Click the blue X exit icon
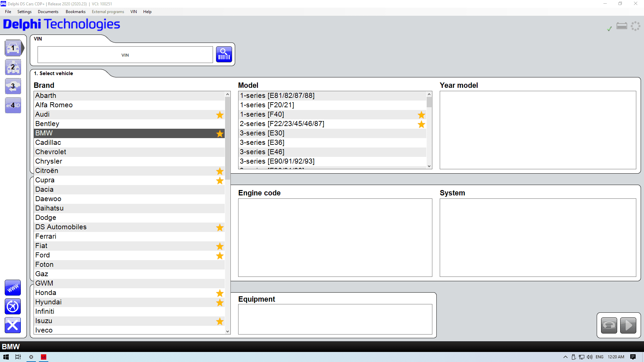Screen dimensions: 644x362 [x=12, y=325]
